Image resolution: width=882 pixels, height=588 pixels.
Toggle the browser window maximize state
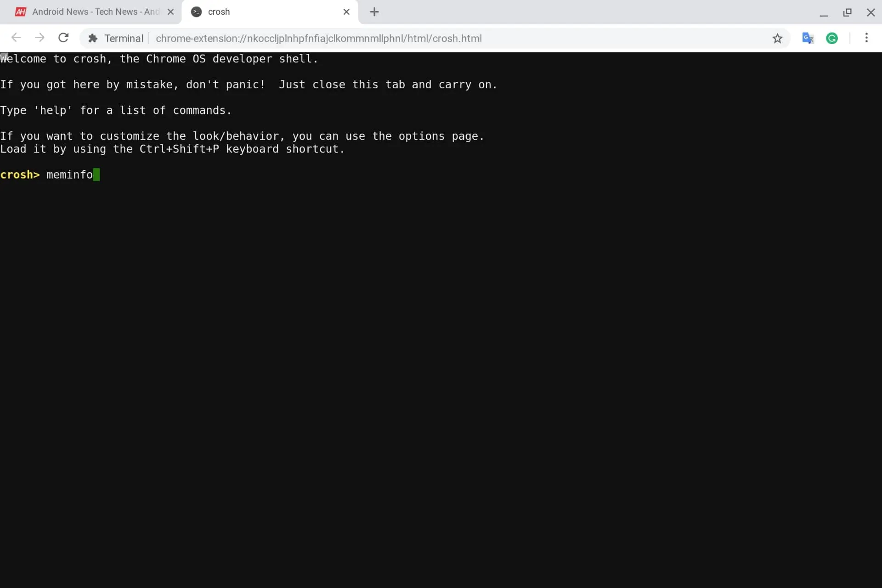pyautogui.click(x=847, y=12)
